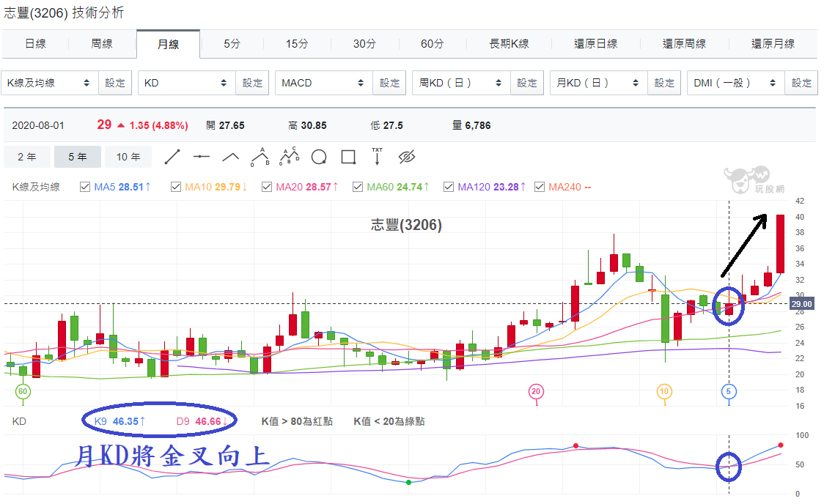Uncheck the MA5 checkbox
Viewport: 824px width, 504px height.
[x=84, y=187]
